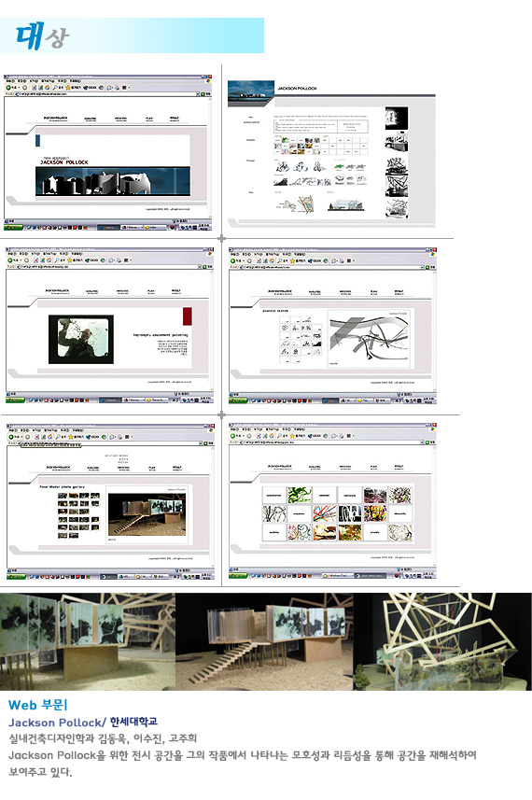
Task: Click the green Start button in home screenshot
Action: pyautogui.click(x=14, y=227)
